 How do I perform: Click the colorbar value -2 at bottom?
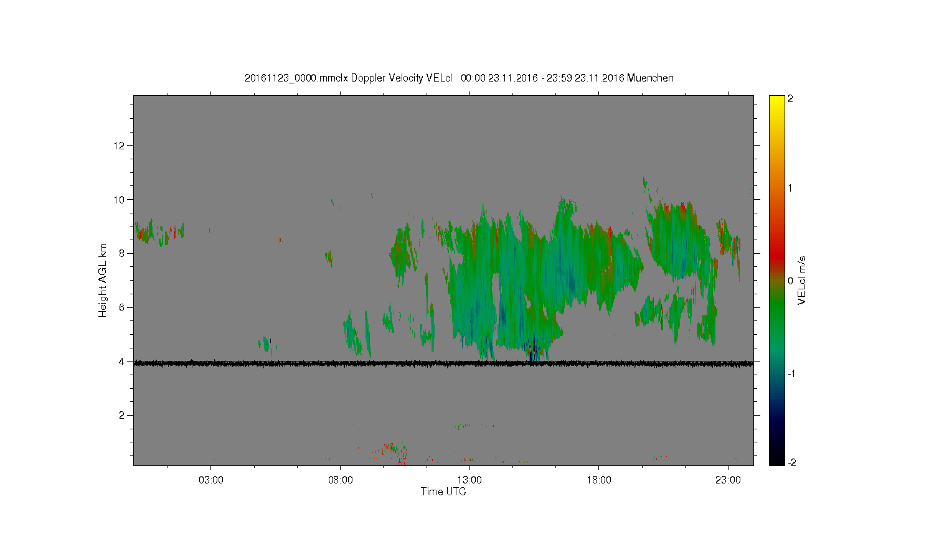pos(791,462)
